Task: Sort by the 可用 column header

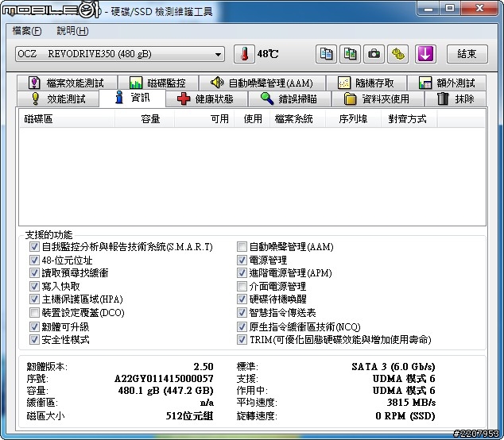Action: pyautogui.click(x=204, y=119)
